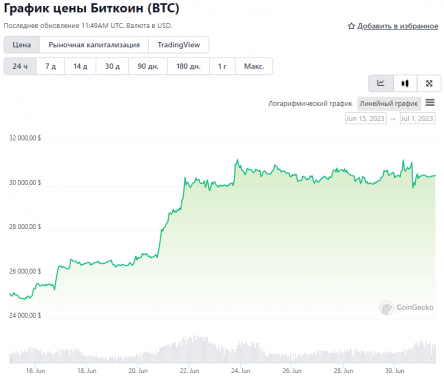Viewport: 444px width, 380px height.
Task: Choose the 30 д range button
Action: [x=112, y=66]
